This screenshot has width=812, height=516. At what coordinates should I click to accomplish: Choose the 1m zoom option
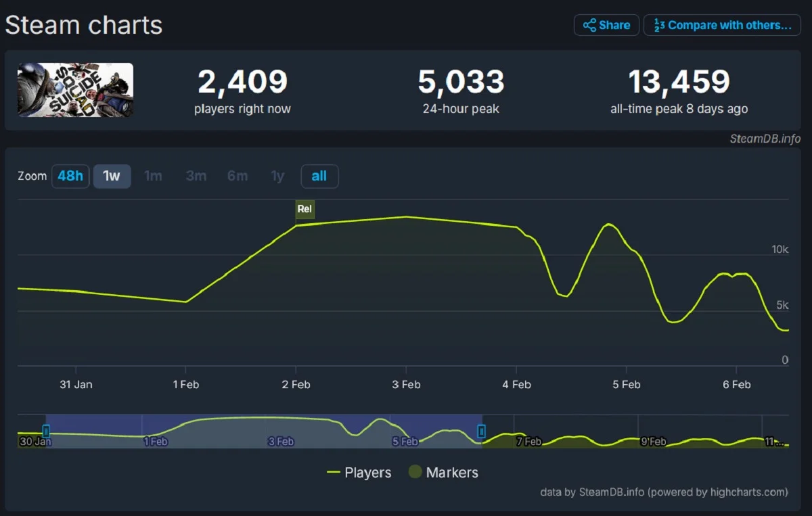click(x=154, y=176)
